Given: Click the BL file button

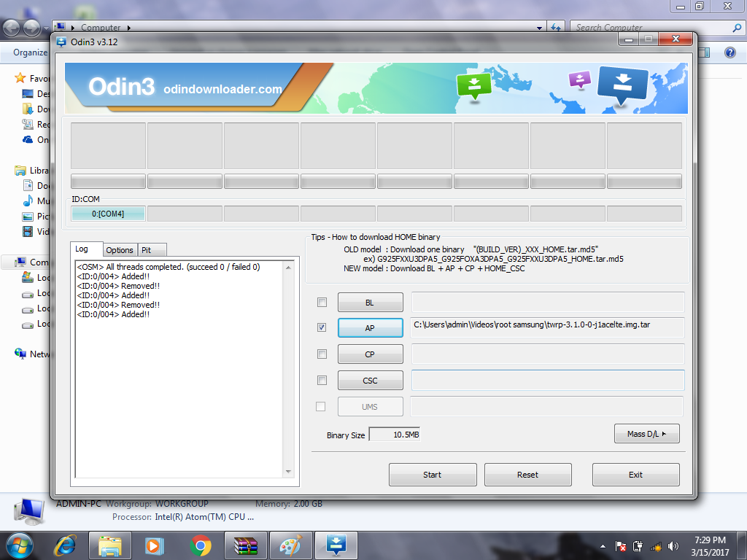Looking at the screenshot, I should 370,303.
